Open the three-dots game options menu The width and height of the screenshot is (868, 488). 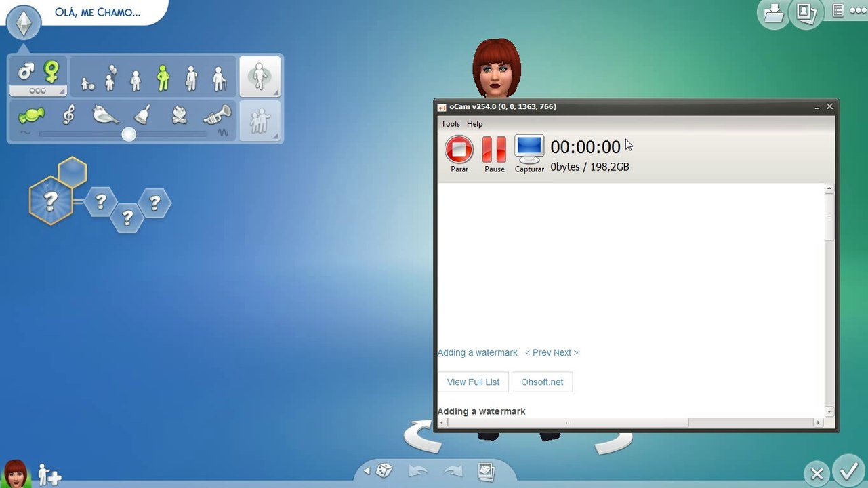pyautogui.click(x=858, y=11)
